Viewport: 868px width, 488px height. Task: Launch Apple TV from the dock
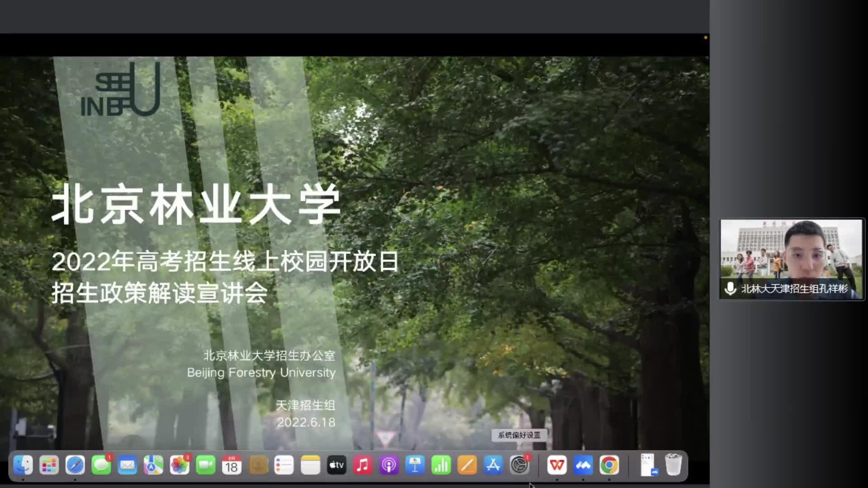(x=336, y=465)
